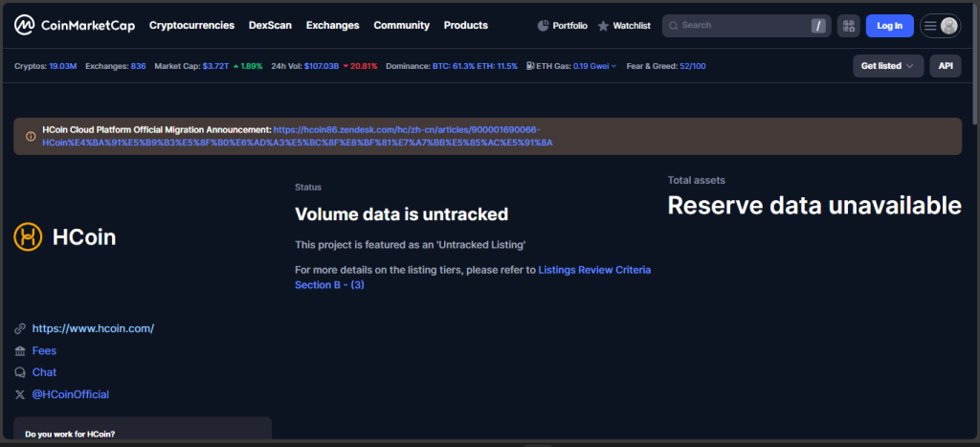Click the bank icon beside Fees
This screenshot has width=980, height=447.
tap(20, 351)
